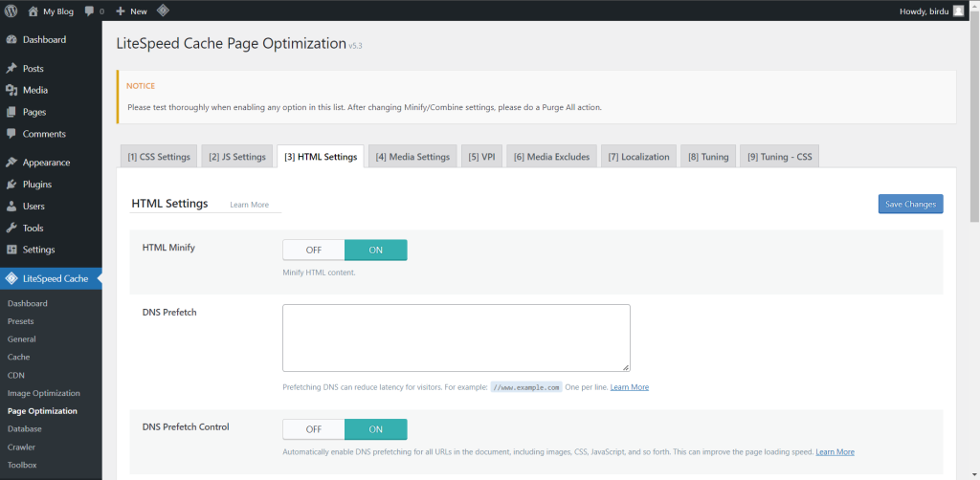980x480 pixels.
Task: Open the JS Settings tab
Action: tap(237, 157)
